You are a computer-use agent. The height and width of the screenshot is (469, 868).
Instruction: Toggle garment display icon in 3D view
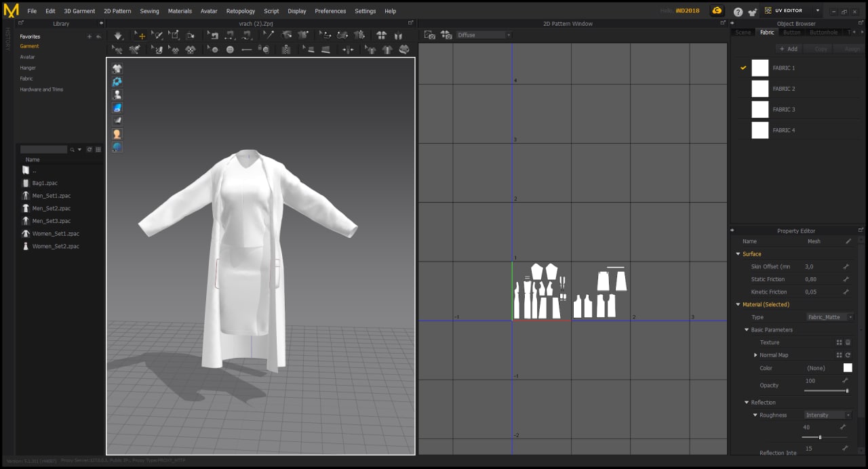[117, 68]
